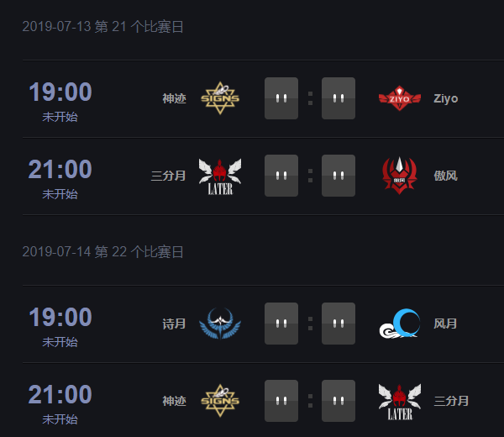Click 诗月 team name text
The width and height of the screenshot is (504, 437).
tap(174, 324)
